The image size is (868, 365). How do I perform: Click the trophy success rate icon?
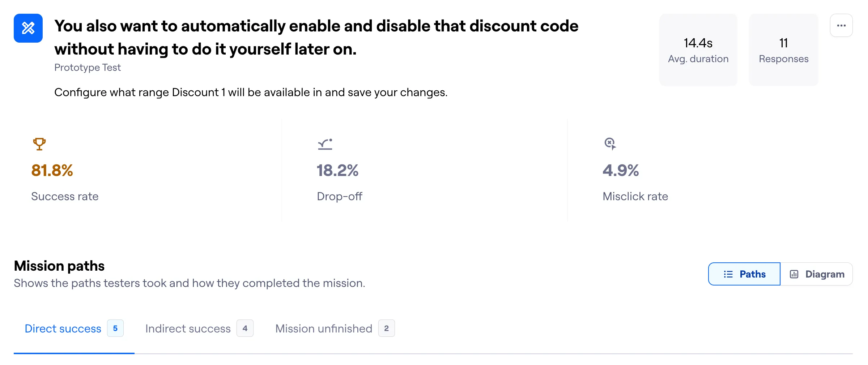pos(39,144)
